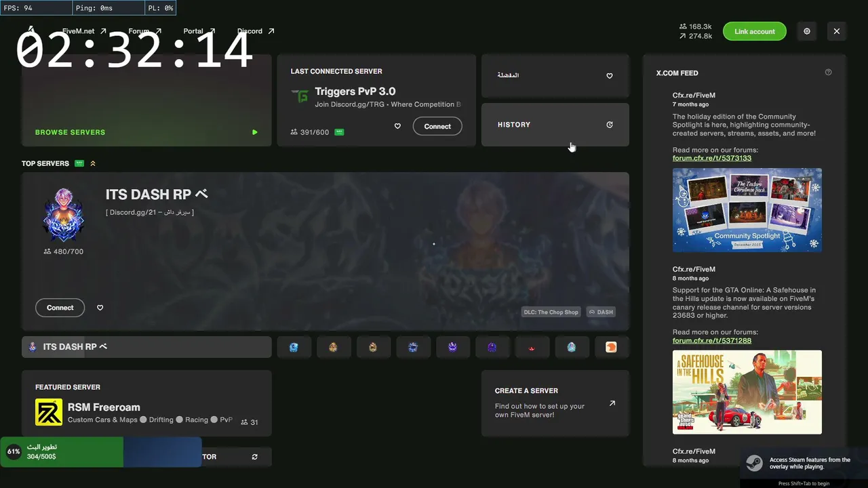Click the ITS DASH RP avatar in the banner
Image resolution: width=868 pixels, height=488 pixels.
point(63,215)
